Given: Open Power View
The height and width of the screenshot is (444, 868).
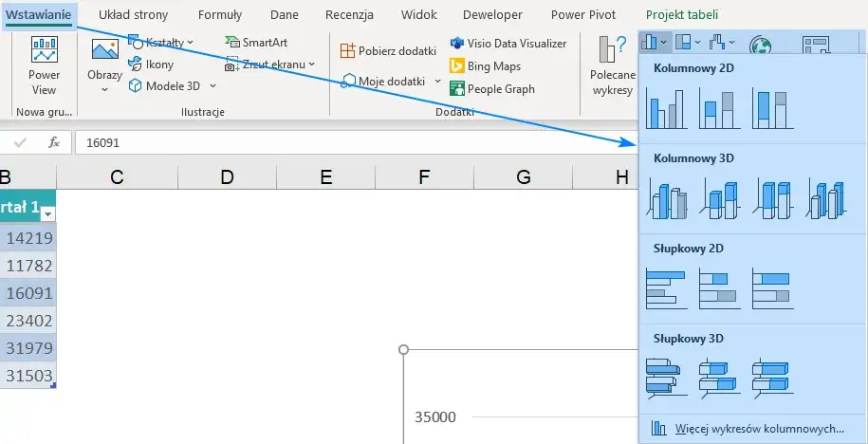Looking at the screenshot, I should (44, 66).
